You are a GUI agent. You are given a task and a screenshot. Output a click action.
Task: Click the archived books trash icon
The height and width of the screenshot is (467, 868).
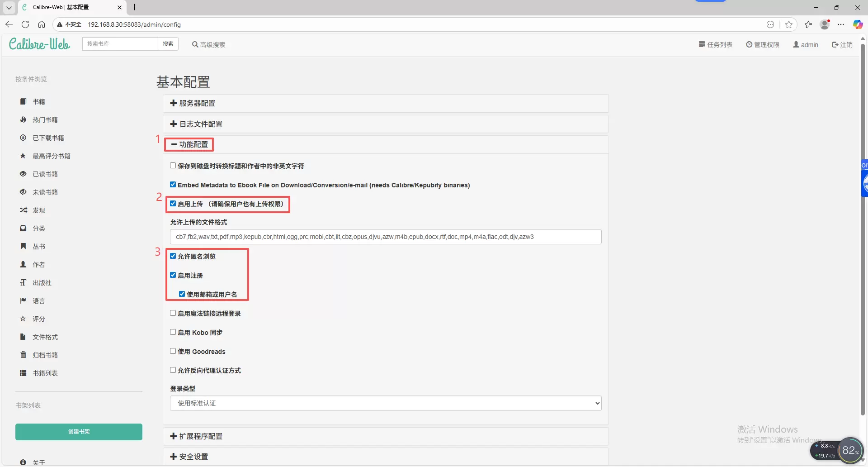(x=23, y=355)
